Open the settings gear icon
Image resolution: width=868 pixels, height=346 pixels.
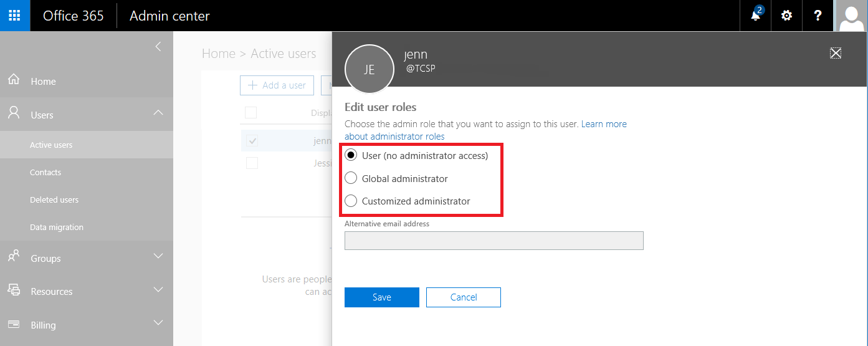click(x=786, y=16)
